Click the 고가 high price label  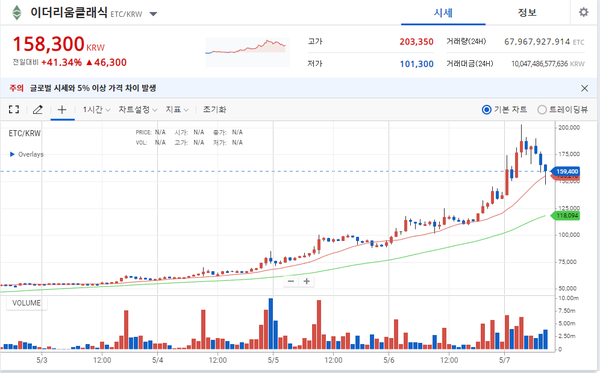pyautogui.click(x=315, y=41)
